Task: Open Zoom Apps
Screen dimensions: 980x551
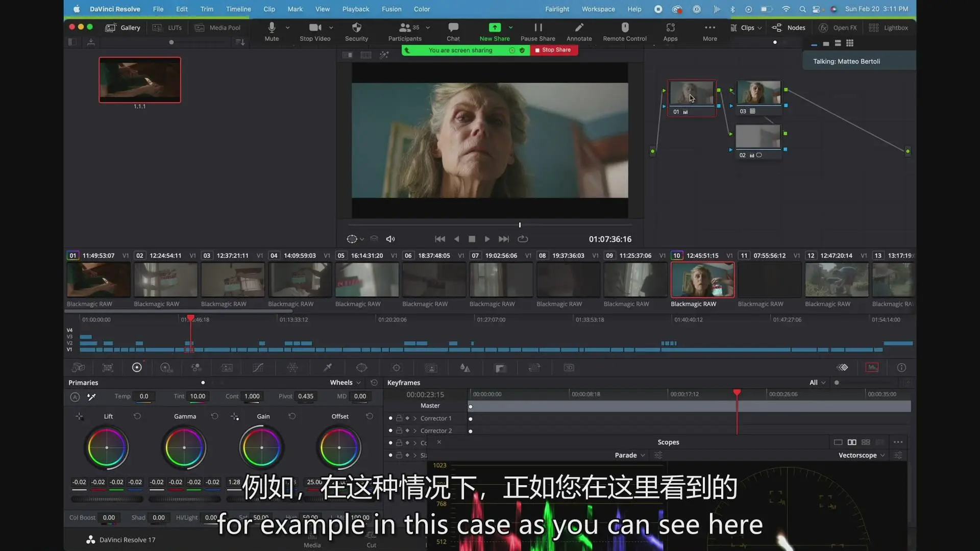Action: [x=670, y=32]
